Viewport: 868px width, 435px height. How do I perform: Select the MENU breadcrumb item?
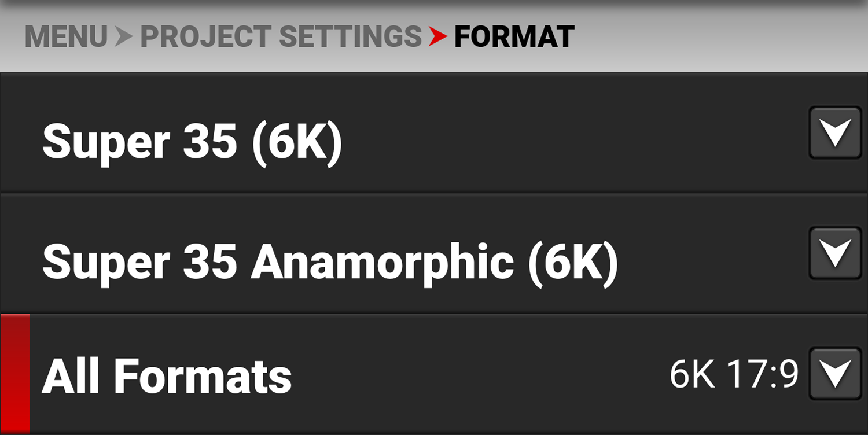tap(67, 36)
